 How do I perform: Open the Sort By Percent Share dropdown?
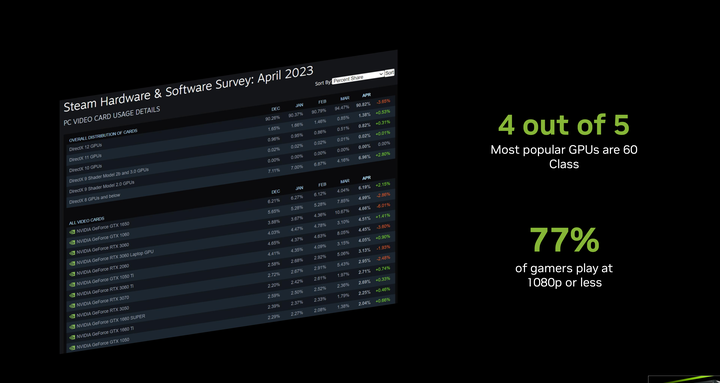pos(358,78)
